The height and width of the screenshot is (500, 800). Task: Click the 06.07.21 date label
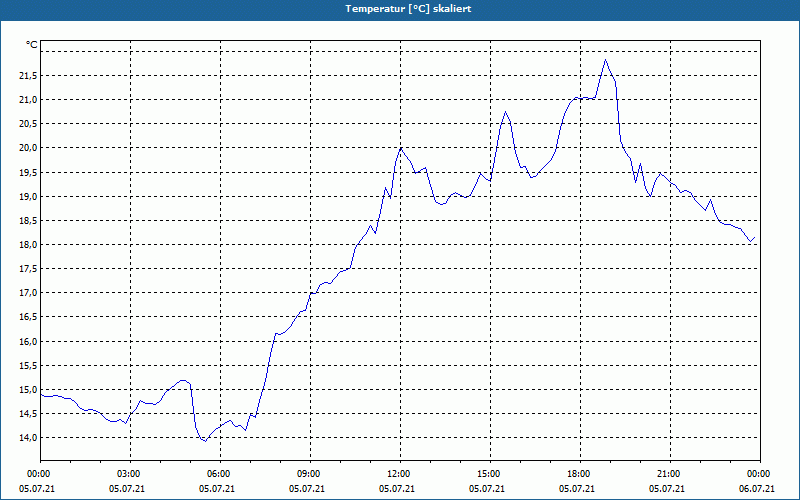757,489
